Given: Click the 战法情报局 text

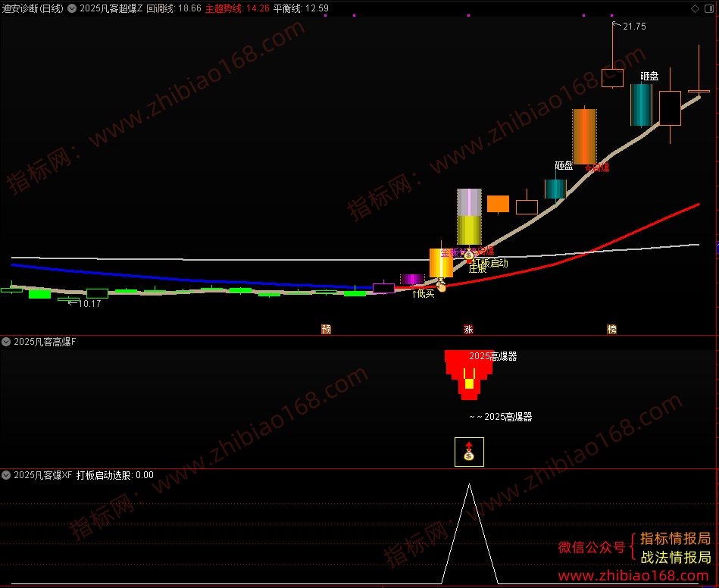Looking at the screenshot, I should (675, 557).
